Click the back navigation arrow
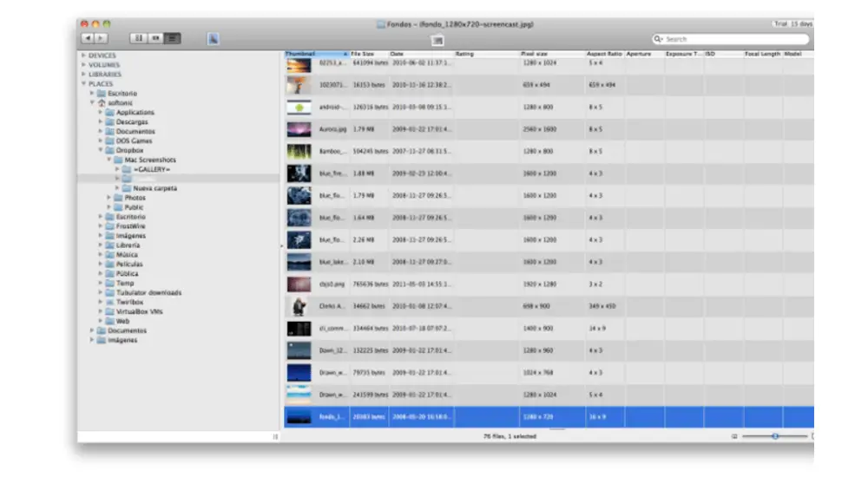The image size is (868, 477). pyautogui.click(x=88, y=38)
